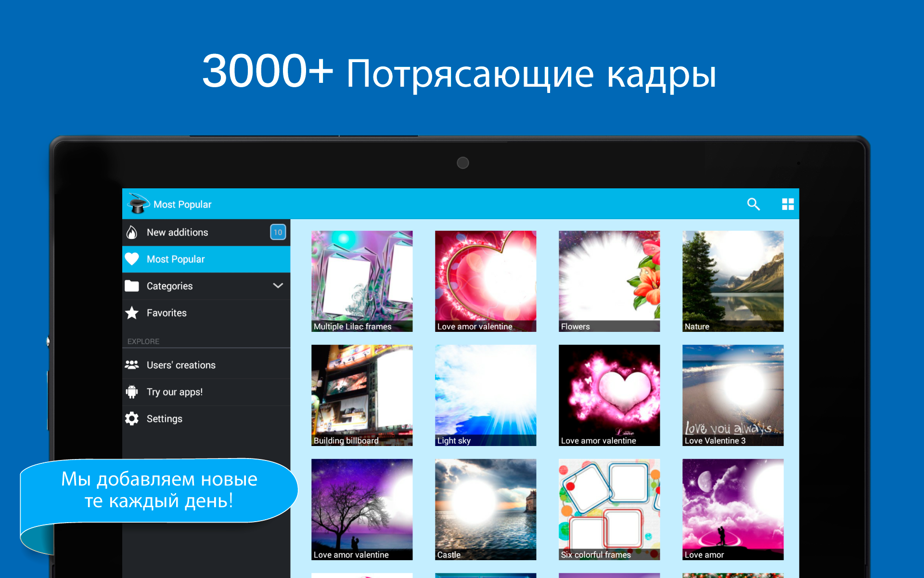Click the EXPLORE section header
924x578 pixels.
143,341
